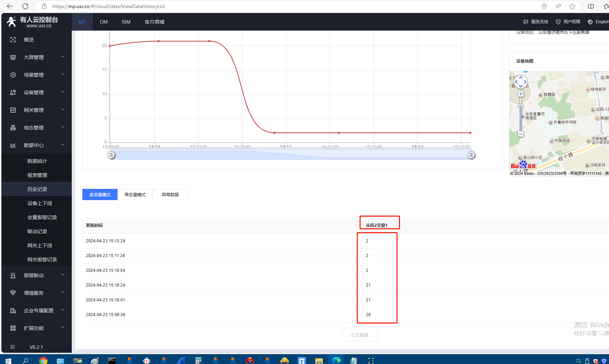The image size is (609, 364).
Task: Grab the left chart range slider handle
Action: [111, 155]
